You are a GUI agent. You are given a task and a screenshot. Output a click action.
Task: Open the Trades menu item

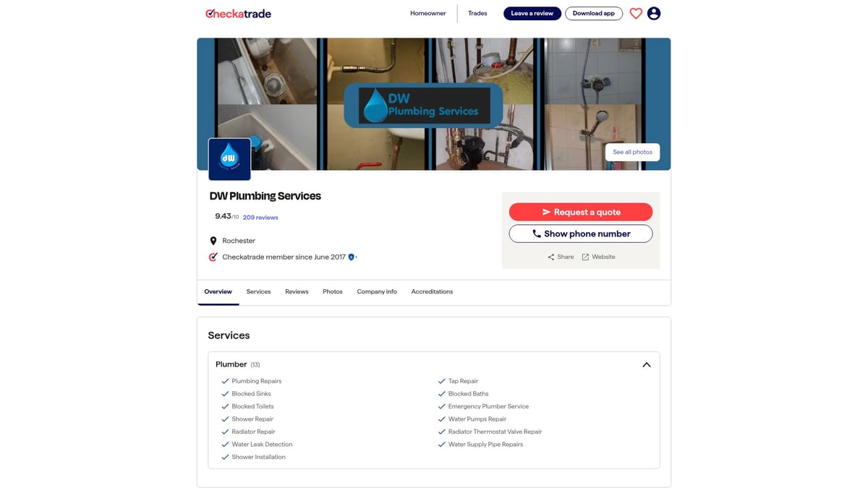(x=477, y=13)
